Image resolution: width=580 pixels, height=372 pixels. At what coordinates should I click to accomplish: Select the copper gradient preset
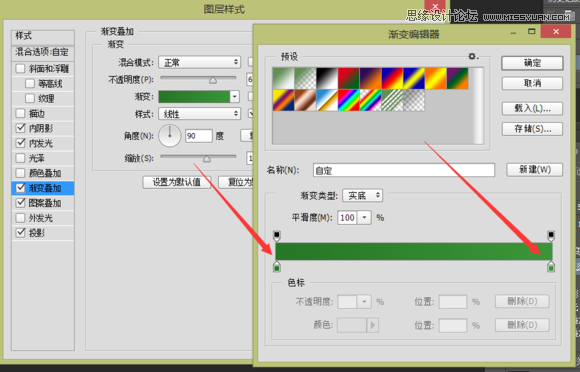305,100
